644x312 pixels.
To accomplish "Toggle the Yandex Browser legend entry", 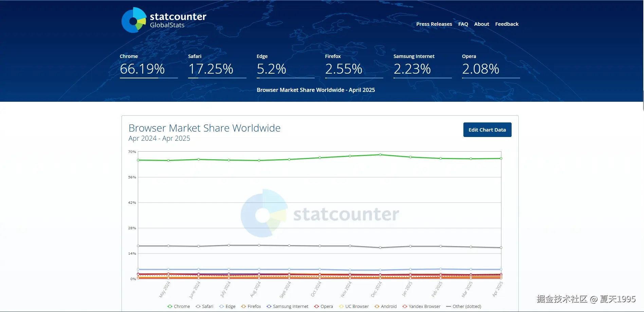I will pyautogui.click(x=421, y=306).
